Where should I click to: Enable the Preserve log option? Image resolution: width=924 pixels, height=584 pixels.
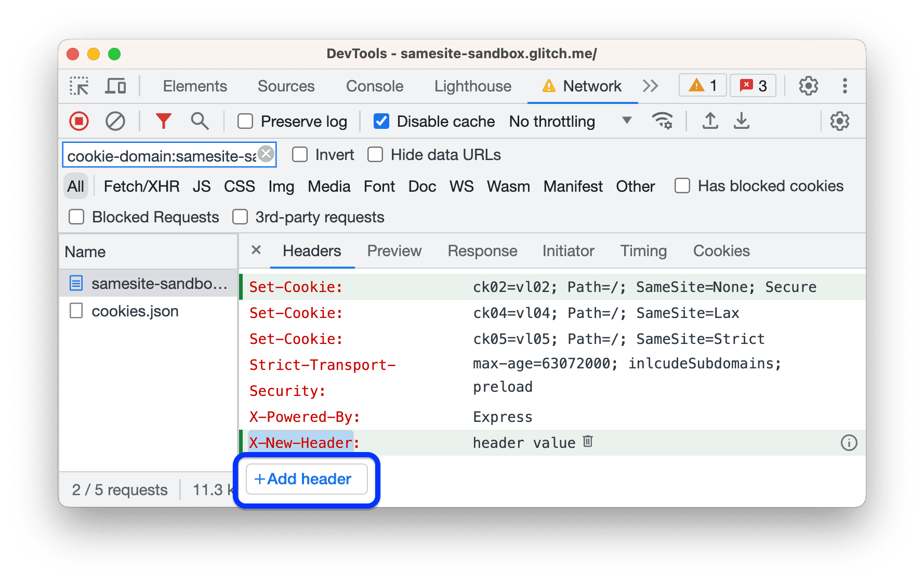[245, 121]
